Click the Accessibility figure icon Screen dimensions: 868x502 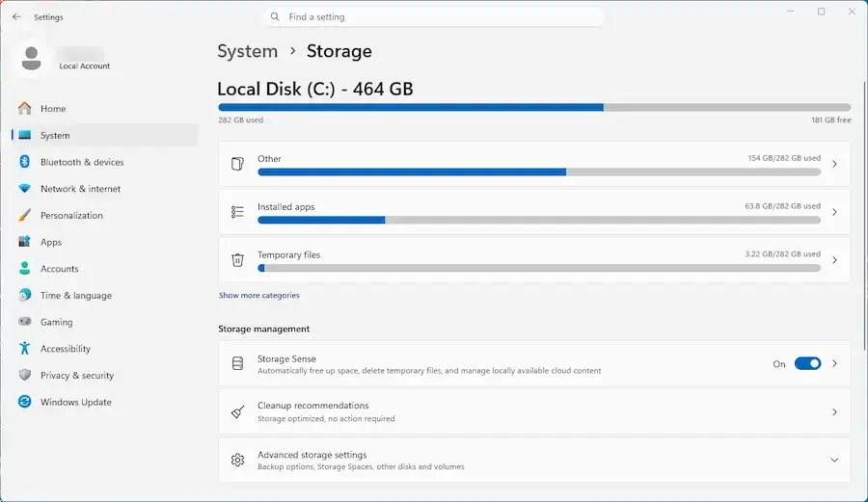24,348
